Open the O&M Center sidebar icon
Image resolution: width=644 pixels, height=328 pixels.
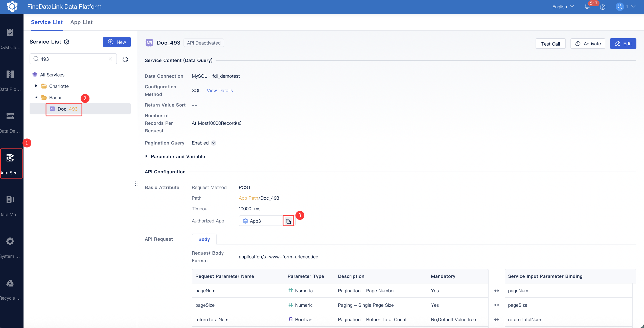10,33
